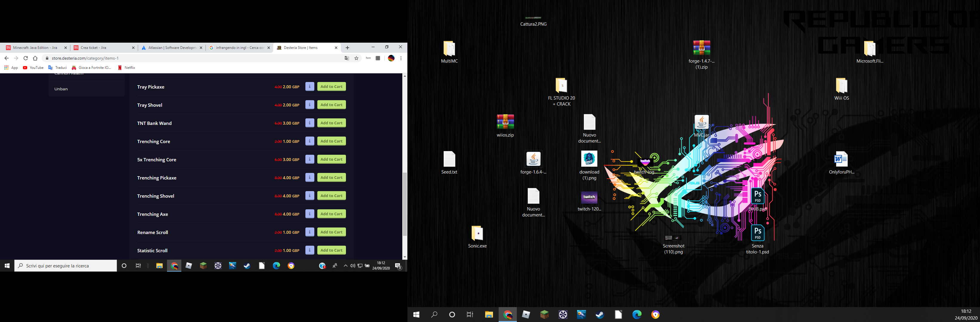Select the wiios.zip archive on desktop
This screenshot has width=980, height=322.
(505, 123)
